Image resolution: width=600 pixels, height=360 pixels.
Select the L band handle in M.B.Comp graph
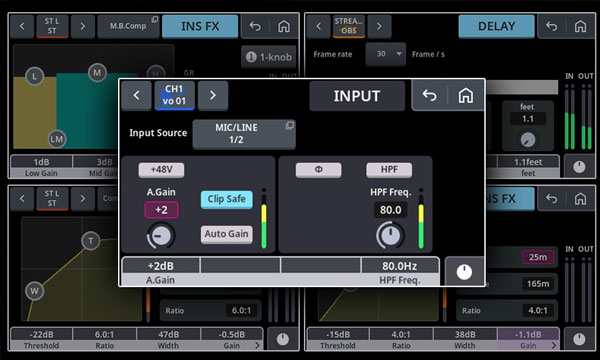coord(35,76)
